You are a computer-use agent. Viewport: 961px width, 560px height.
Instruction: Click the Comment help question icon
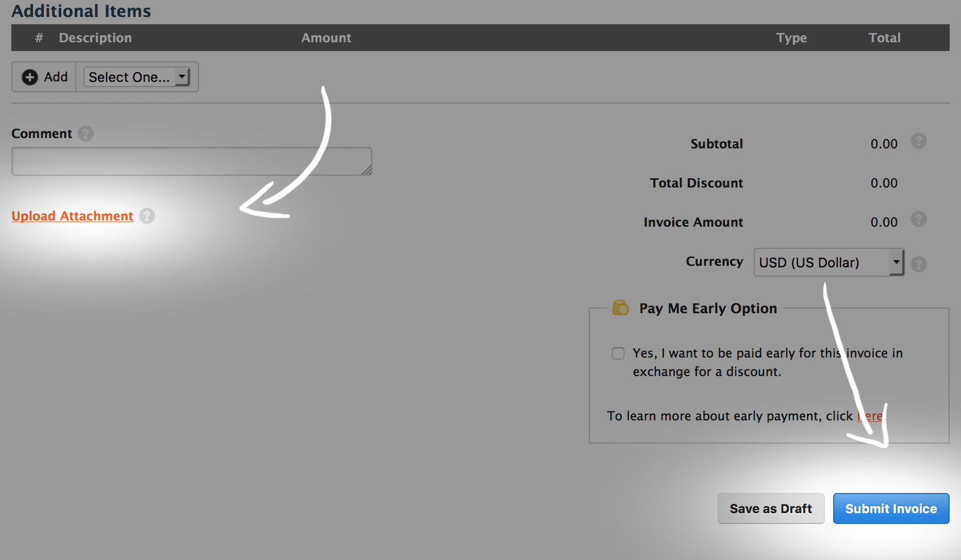pos(86,133)
